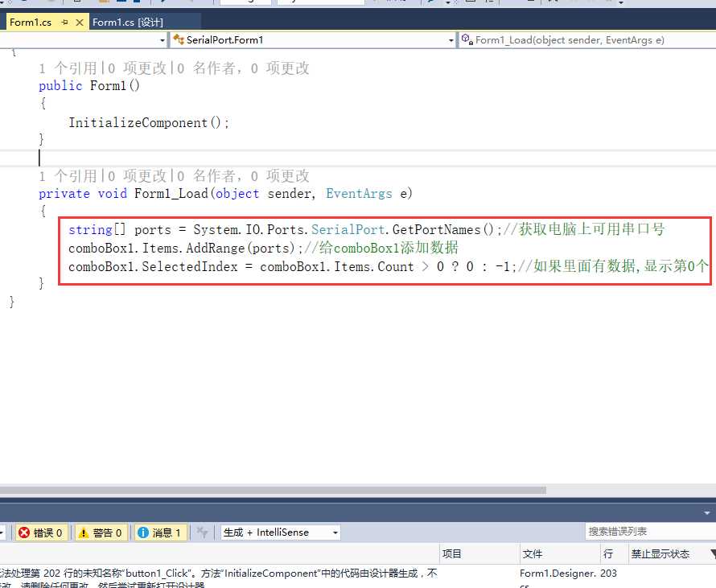Click 'comboBox1.Items.AddRange(ports)' line
Image resolution: width=716 pixels, height=588 pixels.
(x=182, y=249)
